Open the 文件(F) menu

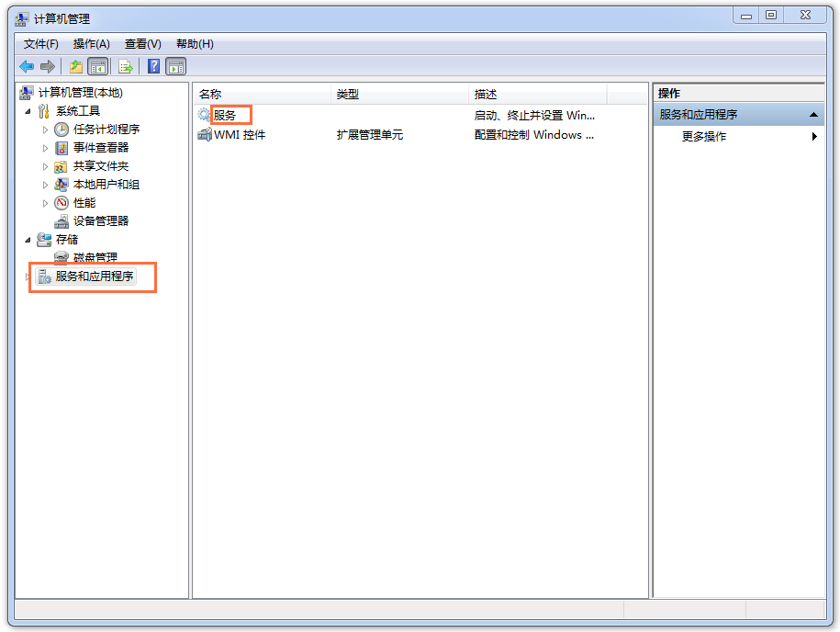[x=40, y=44]
